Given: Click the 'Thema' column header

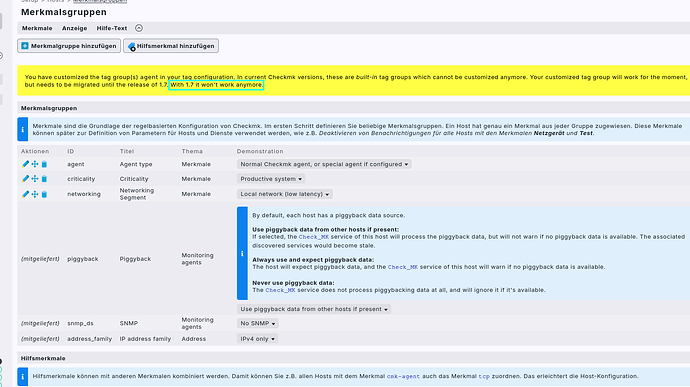Looking at the screenshot, I should pyautogui.click(x=192, y=151).
